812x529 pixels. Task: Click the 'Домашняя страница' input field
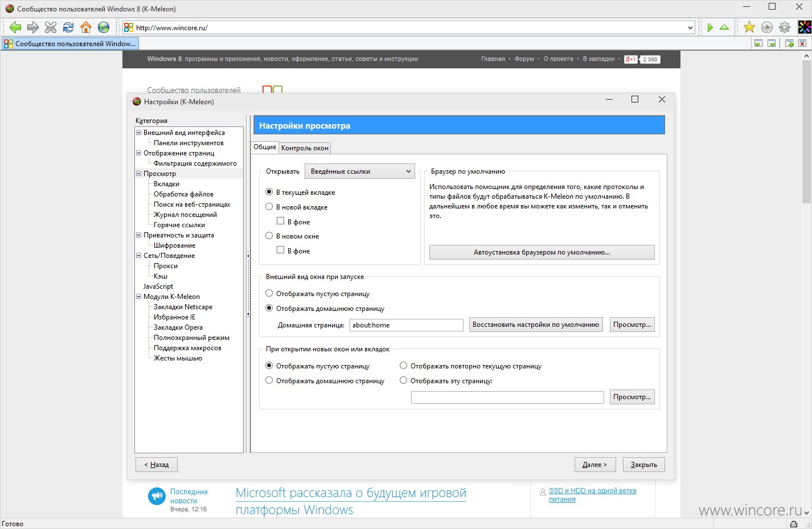point(407,325)
